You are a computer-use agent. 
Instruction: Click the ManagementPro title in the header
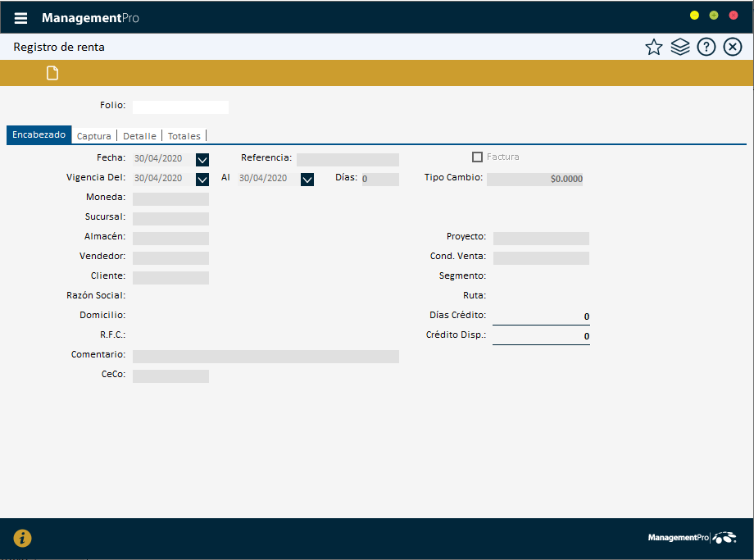coord(90,18)
